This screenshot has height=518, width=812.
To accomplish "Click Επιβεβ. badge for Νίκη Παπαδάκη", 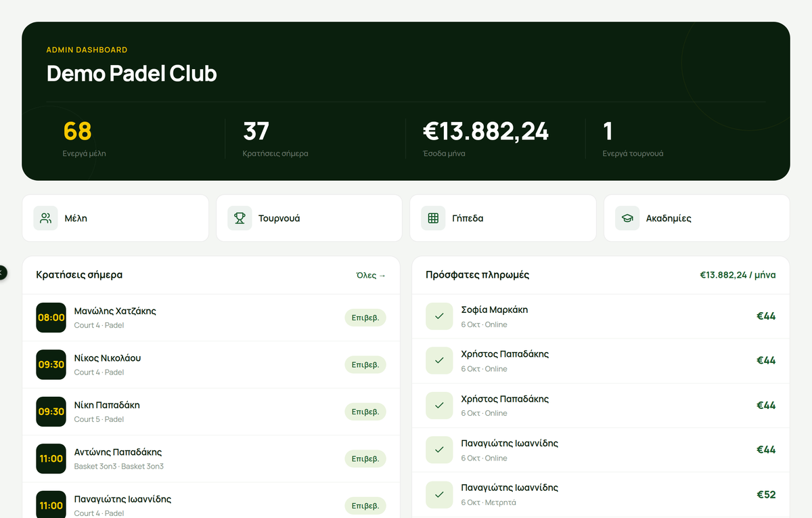I will coord(365,412).
